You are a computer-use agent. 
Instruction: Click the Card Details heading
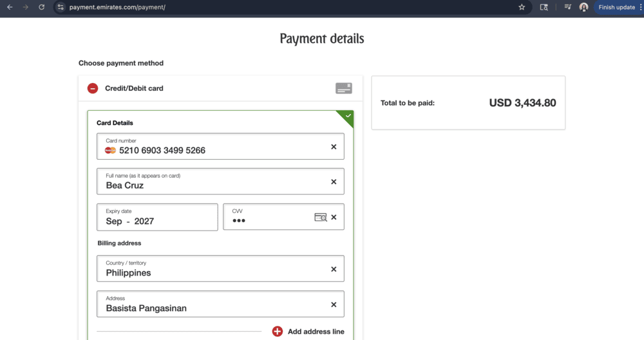click(115, 123)
